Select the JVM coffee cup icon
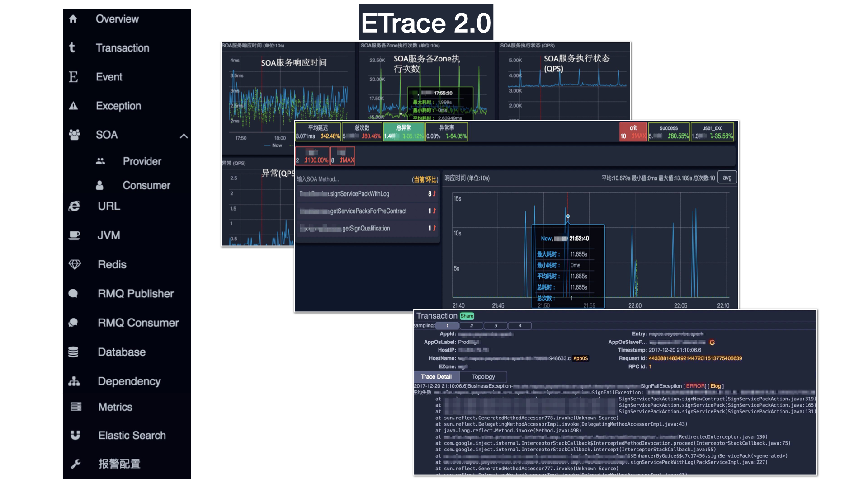Viewport: 868px width, 488px height. [x=74, y=235]
